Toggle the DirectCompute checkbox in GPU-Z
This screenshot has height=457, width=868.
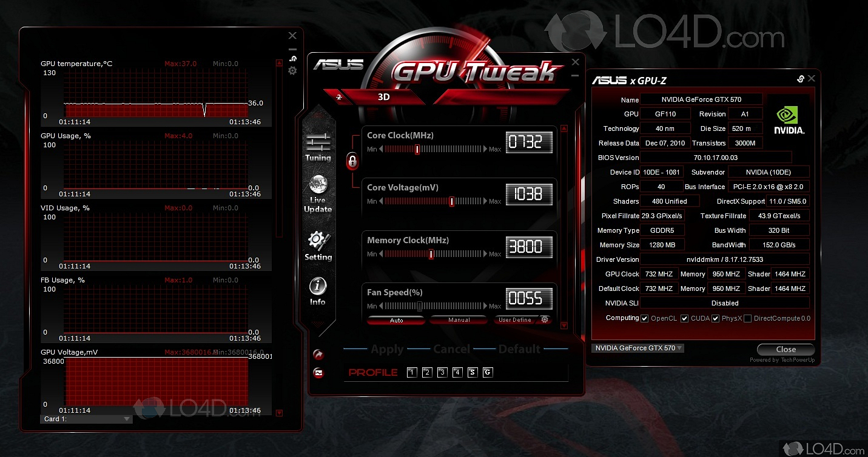click(748, 318)
